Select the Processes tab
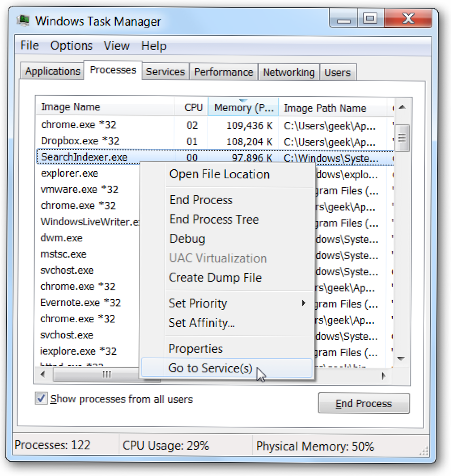 click(x=113, y=70)
